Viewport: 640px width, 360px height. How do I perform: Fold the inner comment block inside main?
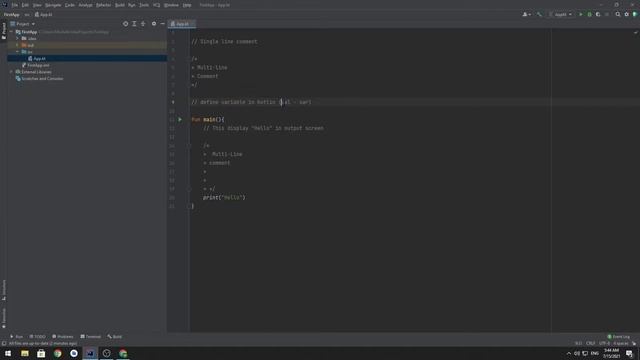coord(189,145)
